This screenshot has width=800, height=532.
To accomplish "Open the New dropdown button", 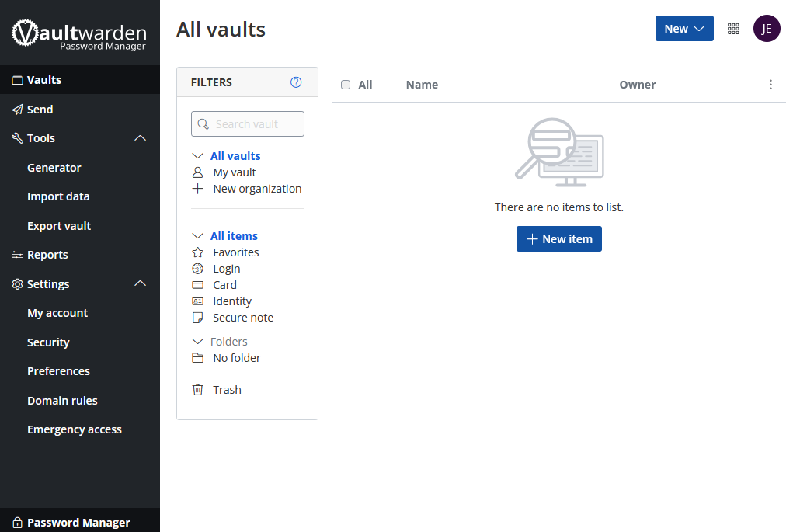I will point(684,29).
